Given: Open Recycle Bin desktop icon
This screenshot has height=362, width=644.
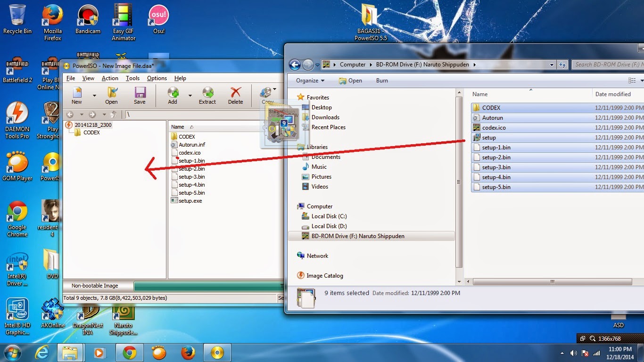Looking at the screenshot, I should (x=17, y=19).
